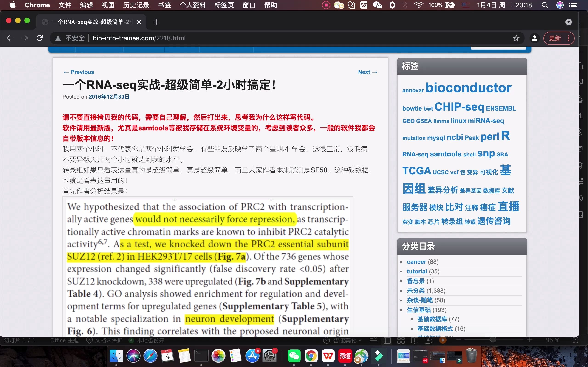Open the cancer (88) category link

point(416,262)
